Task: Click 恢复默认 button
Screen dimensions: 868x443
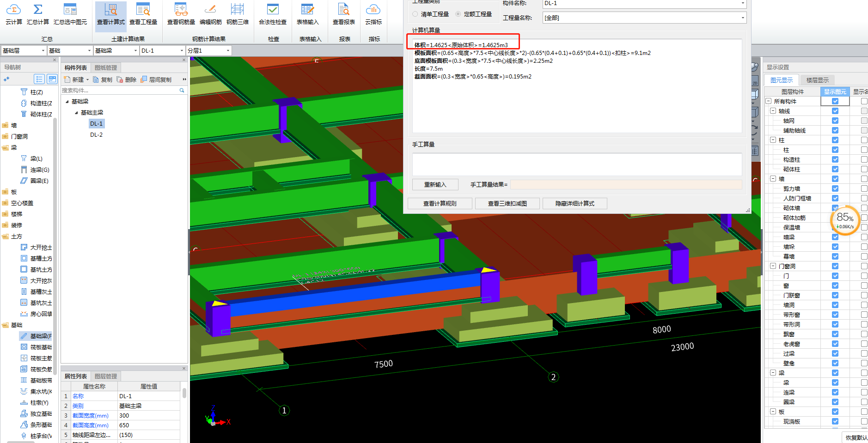Action: coord(855,437)
